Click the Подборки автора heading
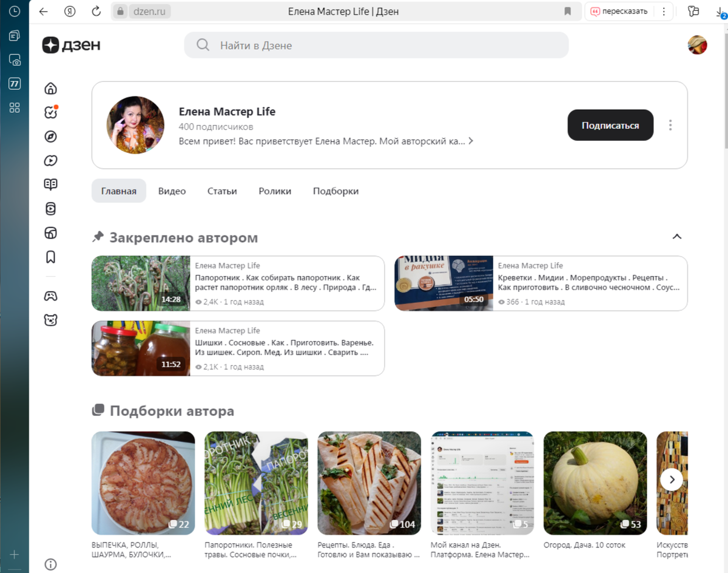Viewport: 728px width, 573px height. (172, 411)
